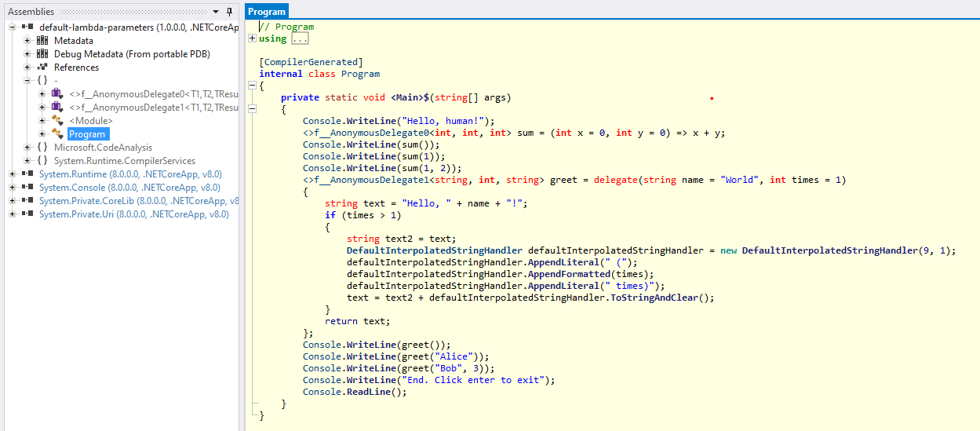Collapse the Program class body fold
Image resolution: width=980 pixels, height=431 pixels.
pyautogui.click(x=252, y=86)
